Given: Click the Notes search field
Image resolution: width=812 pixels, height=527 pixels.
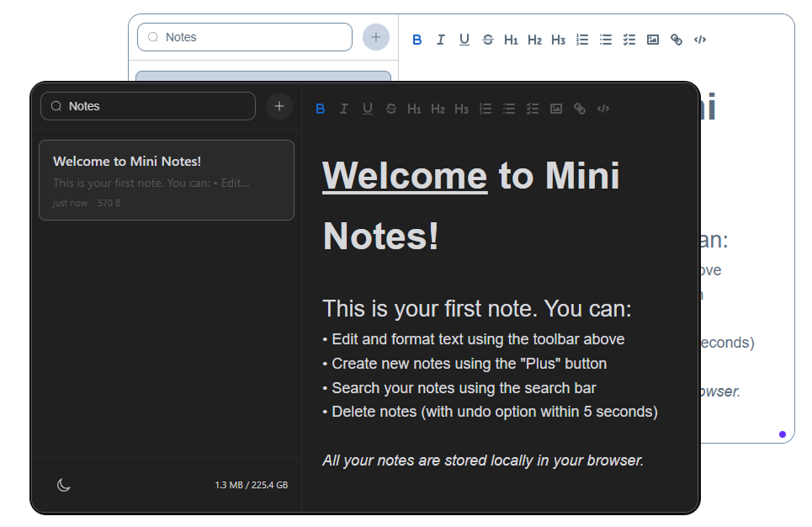Looking at the screenshot, I should point(147,106).
